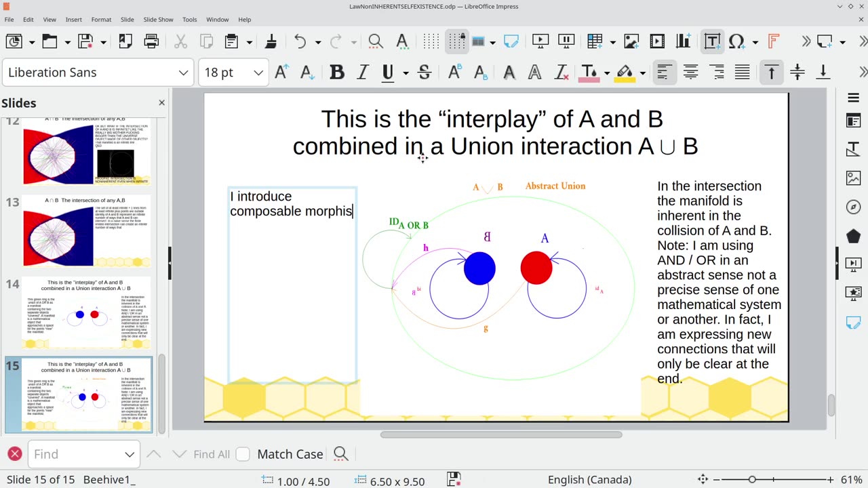Click the Cut icon
This screenshot has height=488, width=868.
(x=180, y=41)
